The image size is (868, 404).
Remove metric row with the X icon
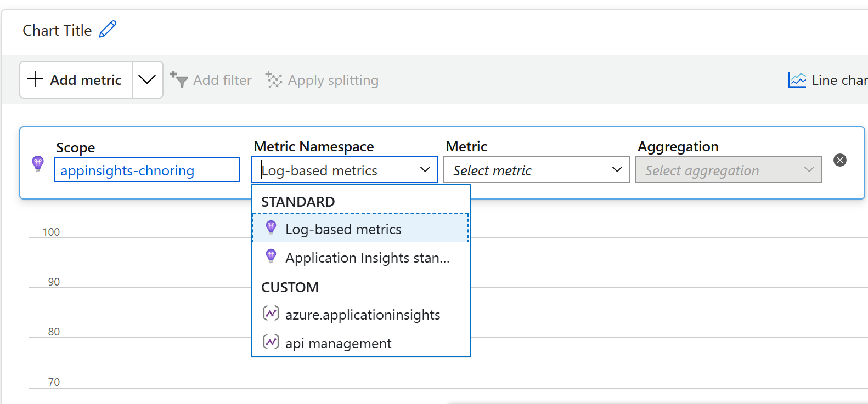coord(840,160)
